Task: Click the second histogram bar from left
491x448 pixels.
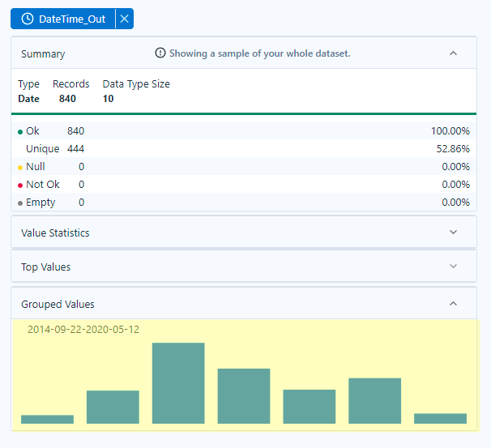Action: point(113,407)
